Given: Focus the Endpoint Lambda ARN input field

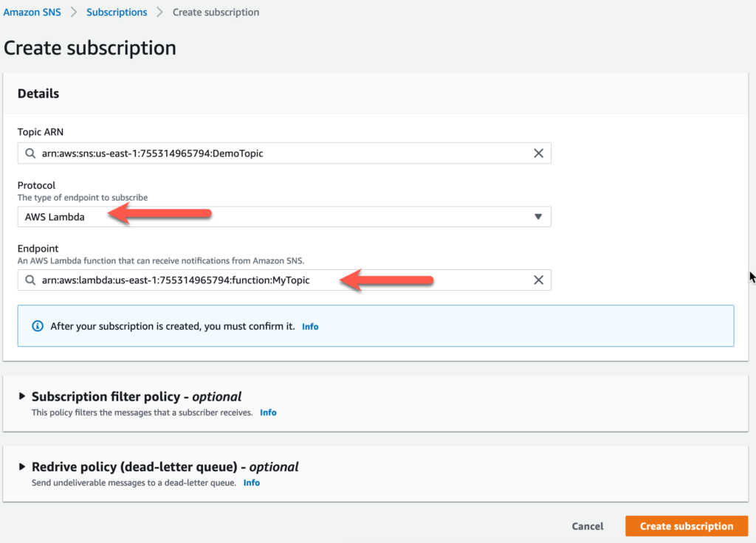Looking at the screenshot, I should [x=284, y=280].
